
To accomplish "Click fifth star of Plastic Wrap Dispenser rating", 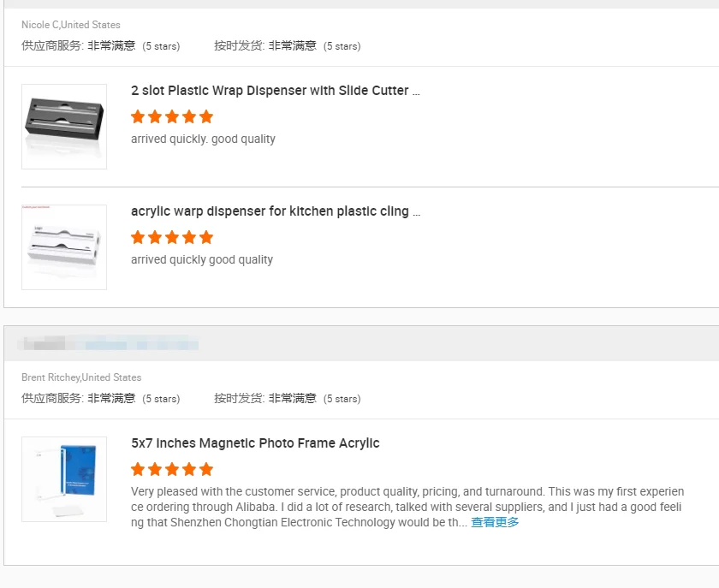I will pos(206,116).
